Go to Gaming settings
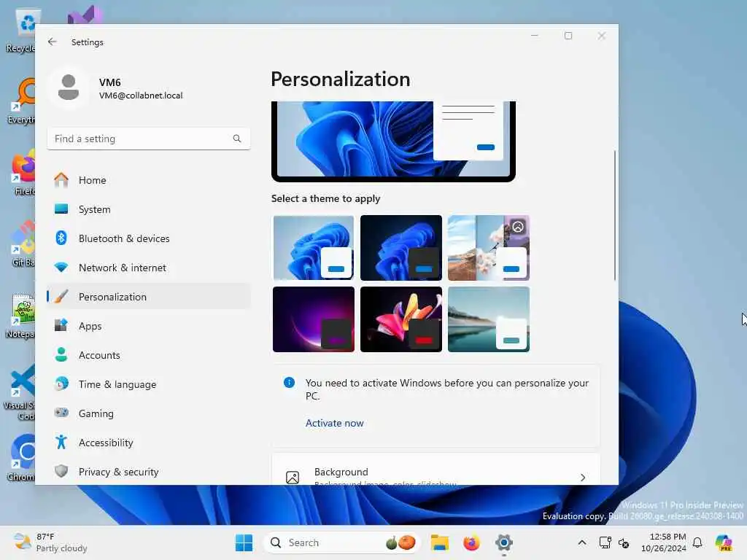The width and height of the screenshot is (747, 560). (149, 413)
